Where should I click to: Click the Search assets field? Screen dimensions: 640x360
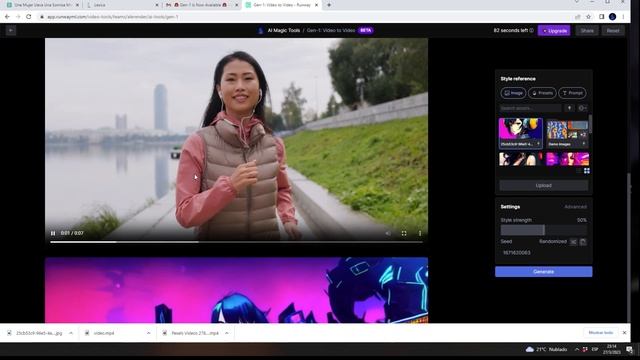[530, 108]
